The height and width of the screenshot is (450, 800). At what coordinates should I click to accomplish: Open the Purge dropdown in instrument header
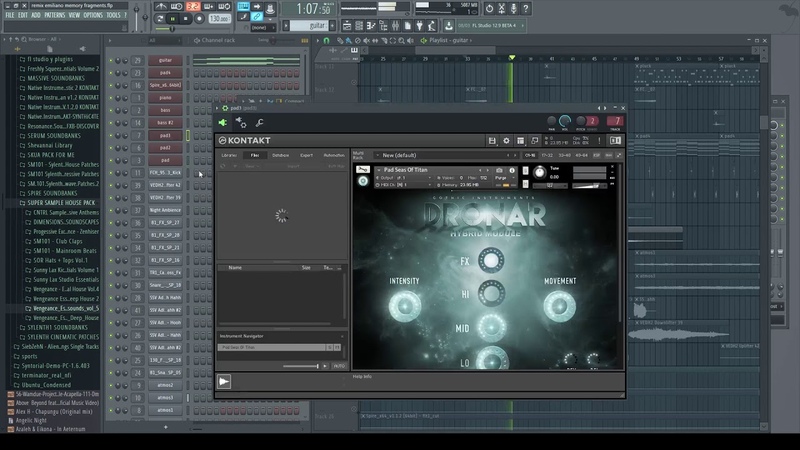tap(503, 178)
